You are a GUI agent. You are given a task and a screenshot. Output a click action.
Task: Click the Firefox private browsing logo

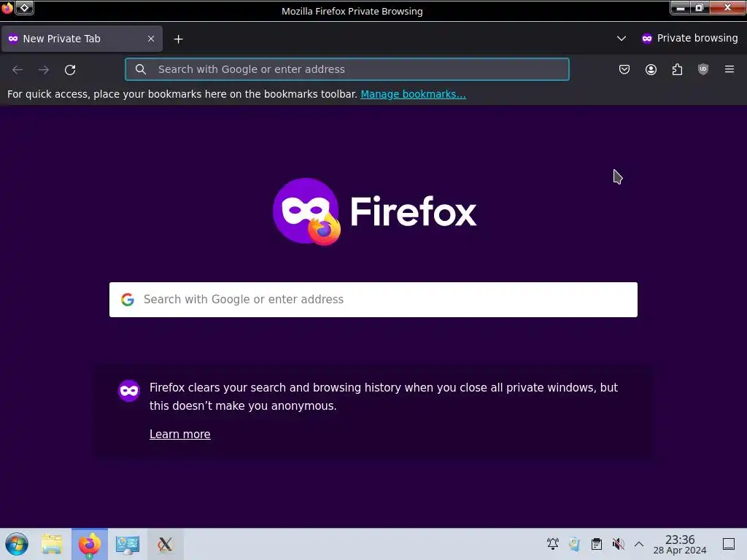coord(306,212)
